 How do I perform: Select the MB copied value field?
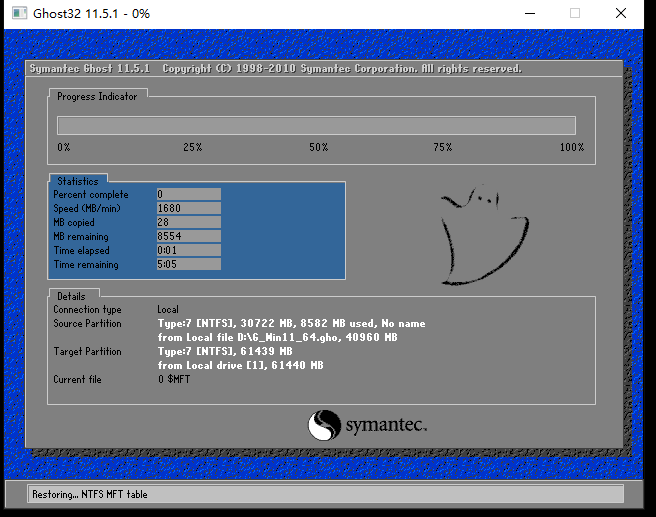click(188, 222)
